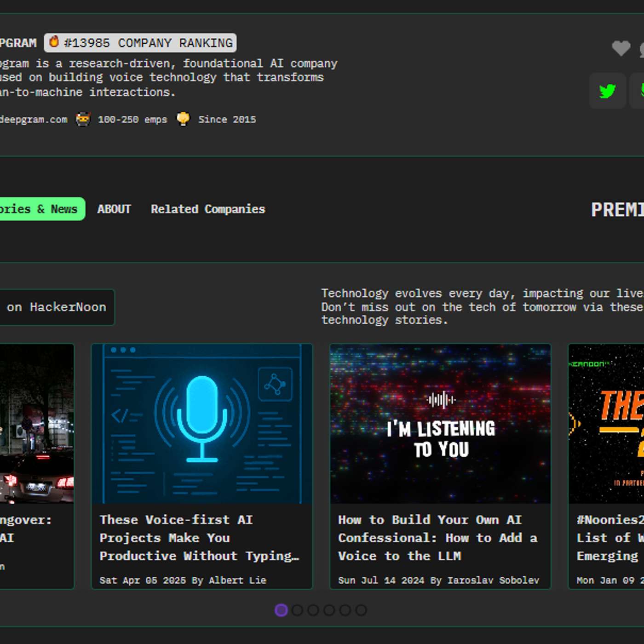Click the PREMIUM label on the right
Image resolution: width=644 pixels, height=644 pixels.
coord(618,209)
